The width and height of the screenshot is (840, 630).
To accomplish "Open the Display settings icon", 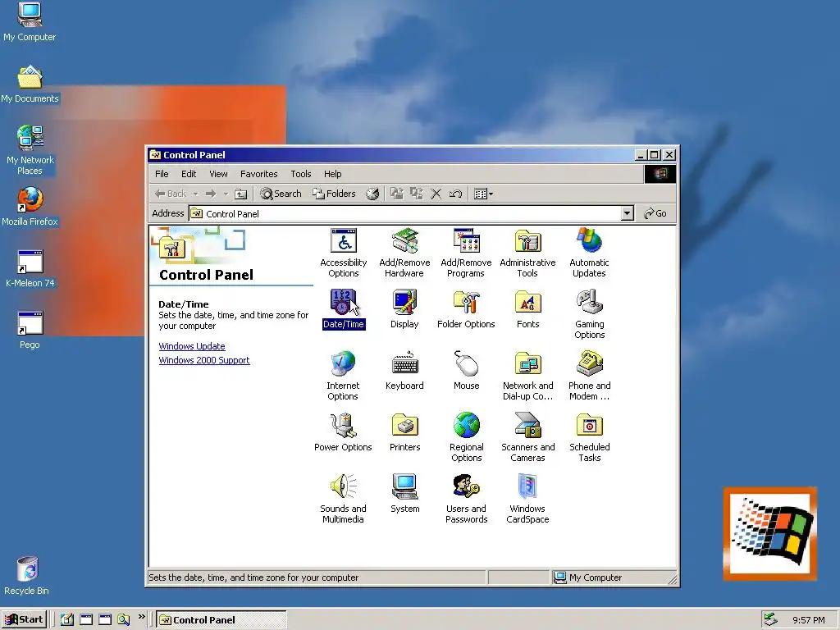I will (404, 309).
